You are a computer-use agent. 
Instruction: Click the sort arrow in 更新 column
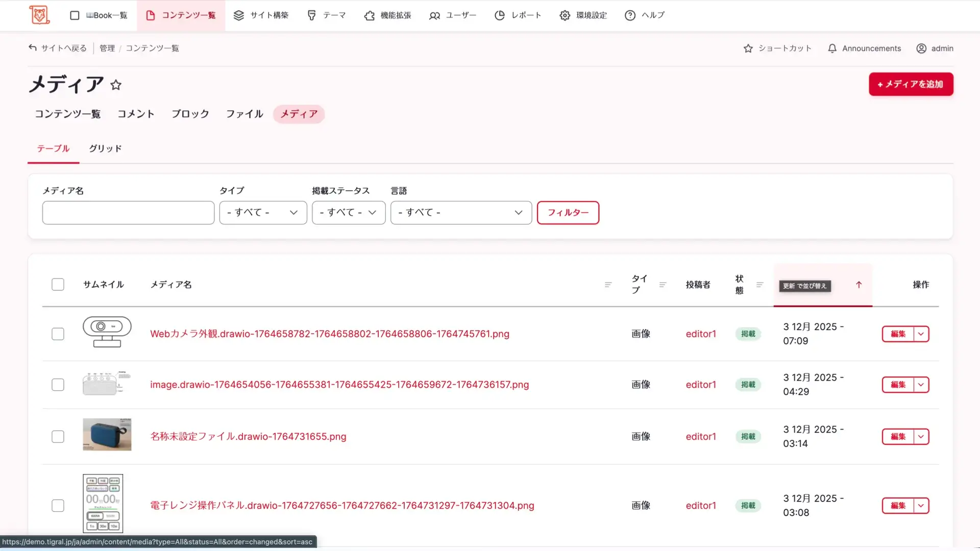(859, 285)
